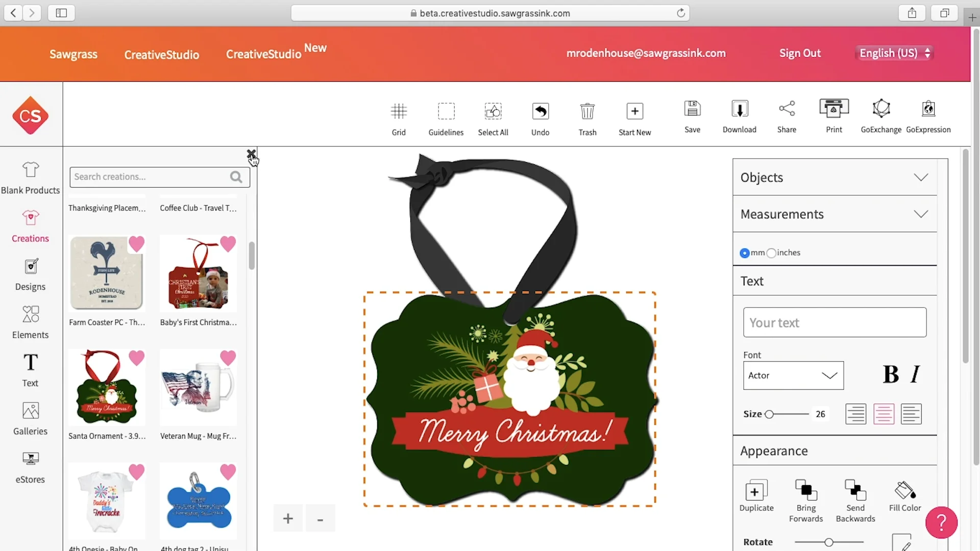Expand the Objects panel
This screenshot has height=551, width=980.
(x=920, y=178)
